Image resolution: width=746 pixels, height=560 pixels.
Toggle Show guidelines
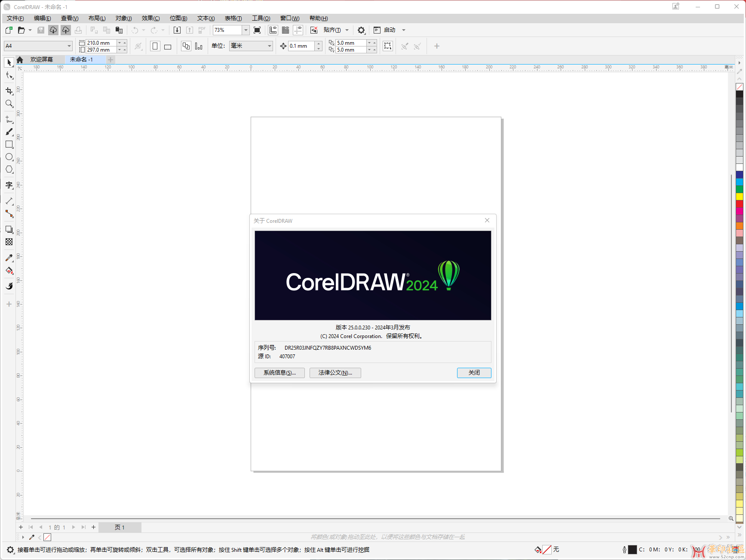(298, 30)
